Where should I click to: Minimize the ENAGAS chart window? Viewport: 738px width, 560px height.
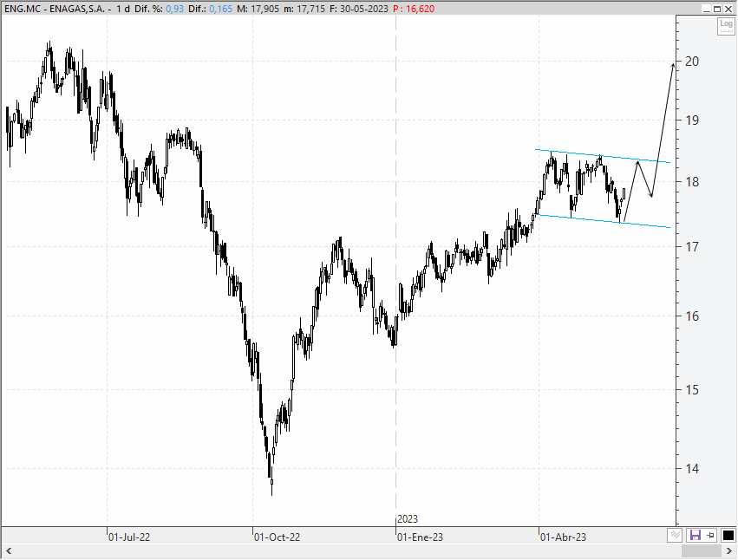click(x=706, y=9)
